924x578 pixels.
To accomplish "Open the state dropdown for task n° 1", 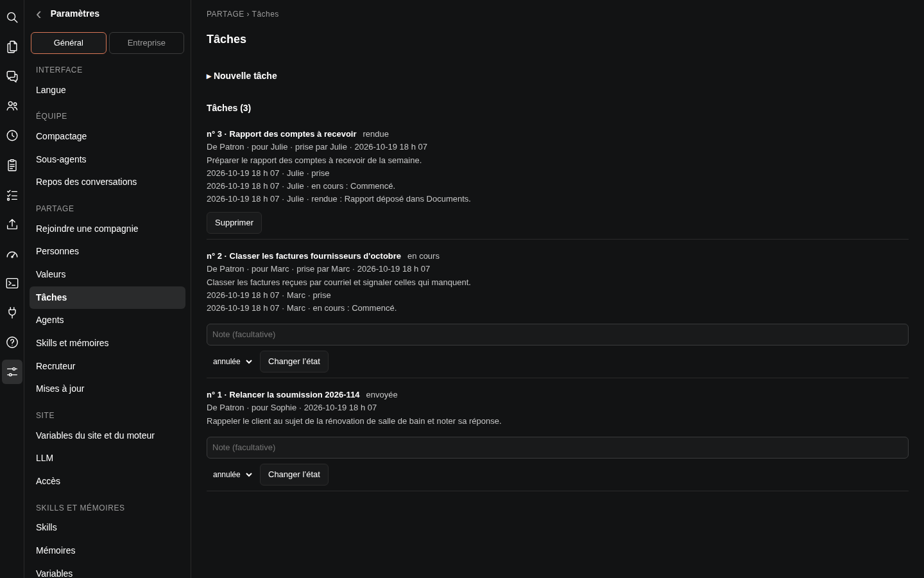I will pyautogui.click(x=232, y=475).
